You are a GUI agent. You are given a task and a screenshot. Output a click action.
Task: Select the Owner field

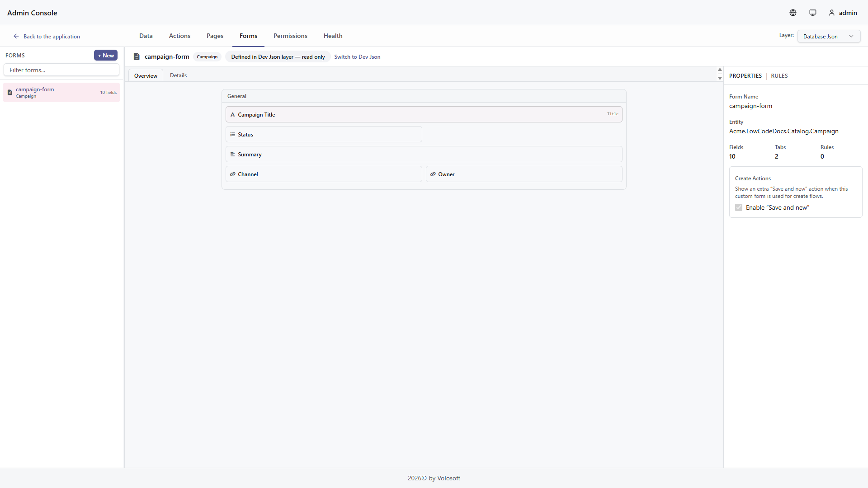(524, 174)
